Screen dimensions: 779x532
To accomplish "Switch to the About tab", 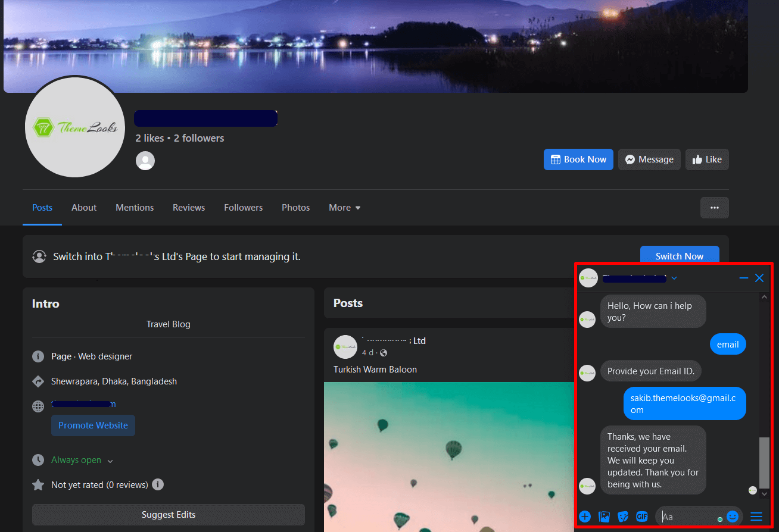I will [84, 208].
